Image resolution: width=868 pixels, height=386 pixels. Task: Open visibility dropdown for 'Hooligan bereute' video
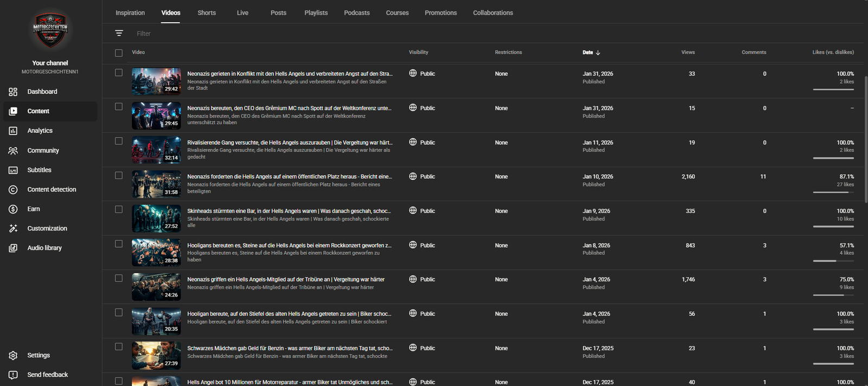(x=422, y=314)
